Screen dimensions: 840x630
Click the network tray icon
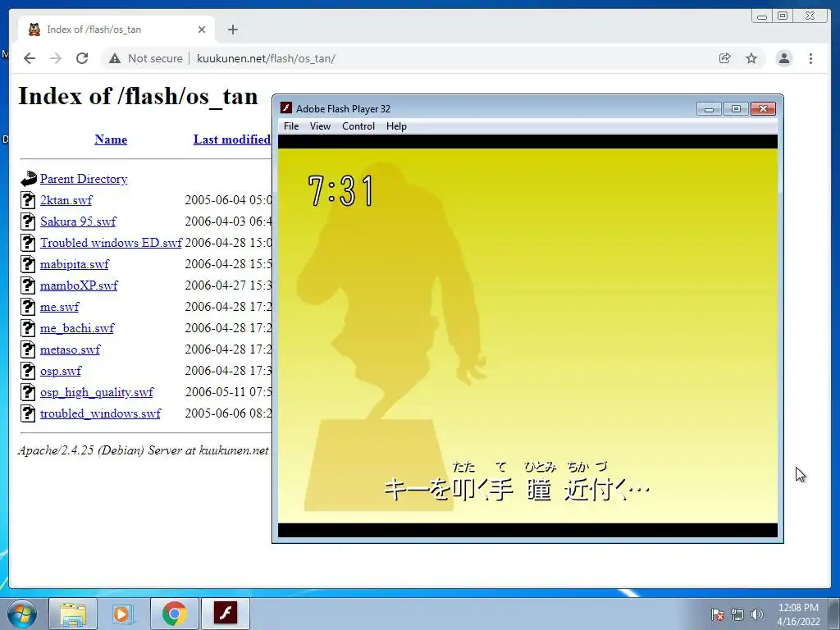click(737, 614)
